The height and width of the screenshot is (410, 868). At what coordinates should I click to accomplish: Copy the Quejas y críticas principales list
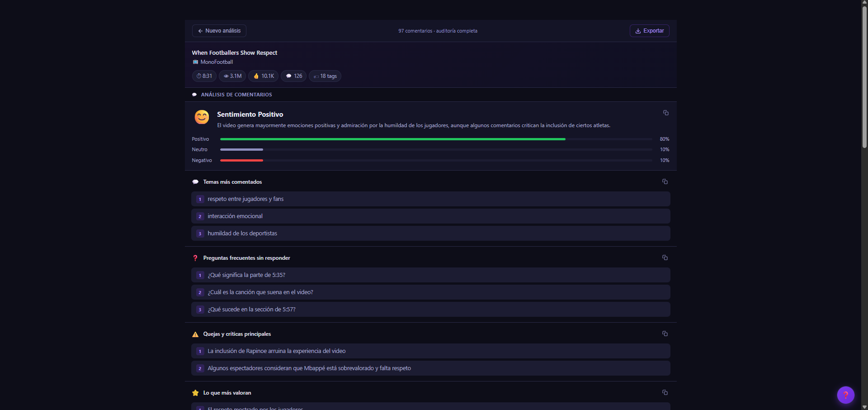pyautogui.click(x=665, y=334)
